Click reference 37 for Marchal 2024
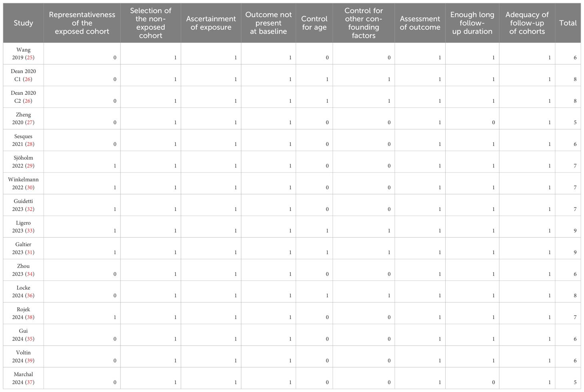Screen dimensions: 584x392 [x=30, y=382]
